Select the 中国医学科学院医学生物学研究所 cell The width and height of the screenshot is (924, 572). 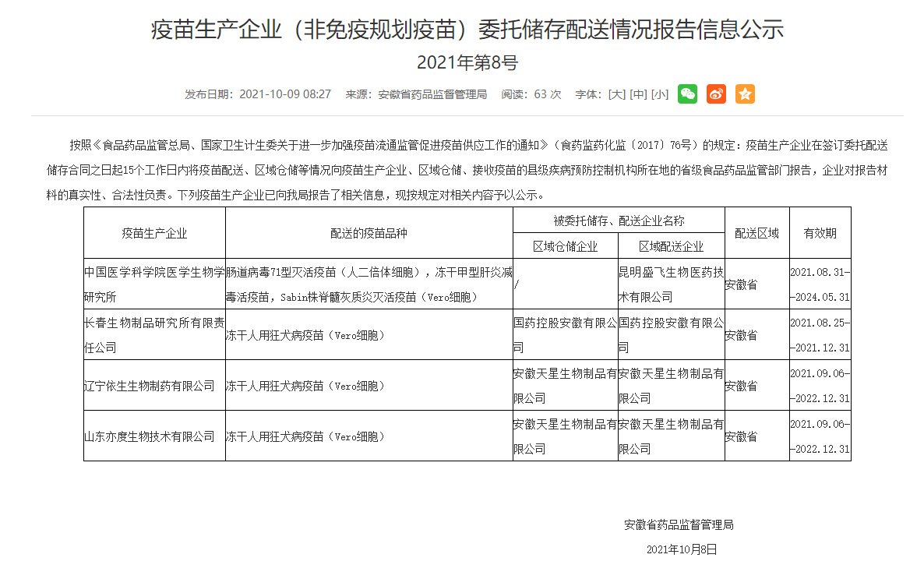[x=154, y=284]
